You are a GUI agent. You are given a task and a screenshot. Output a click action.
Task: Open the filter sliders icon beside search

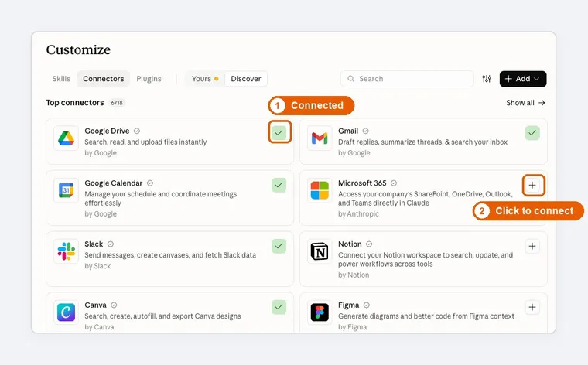pos(487,79)
